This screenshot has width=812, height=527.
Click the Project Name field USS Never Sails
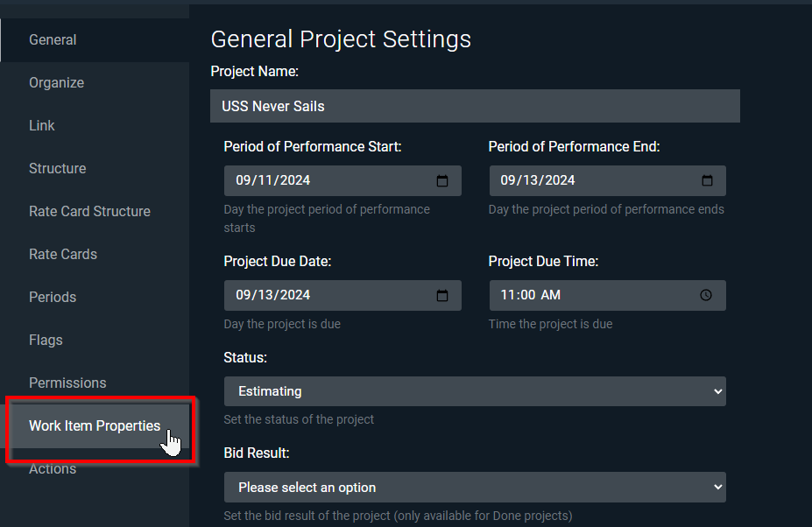click(x=475, y=106)
